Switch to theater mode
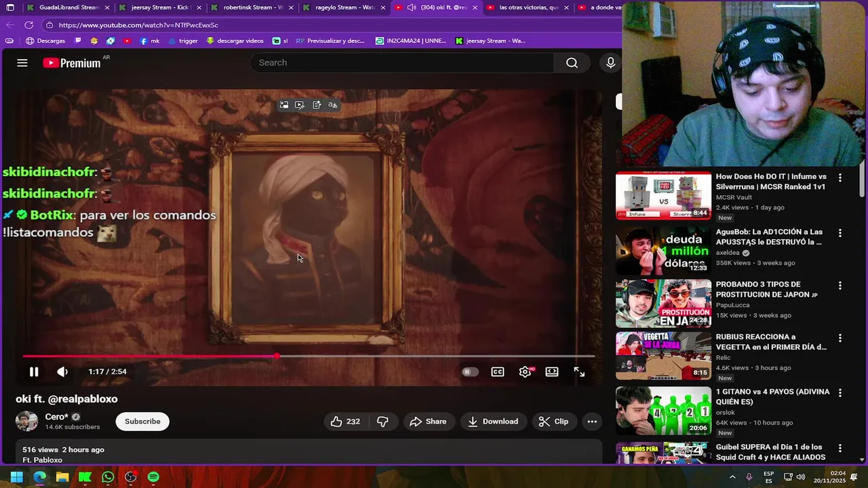 click(x=552, y=371)
